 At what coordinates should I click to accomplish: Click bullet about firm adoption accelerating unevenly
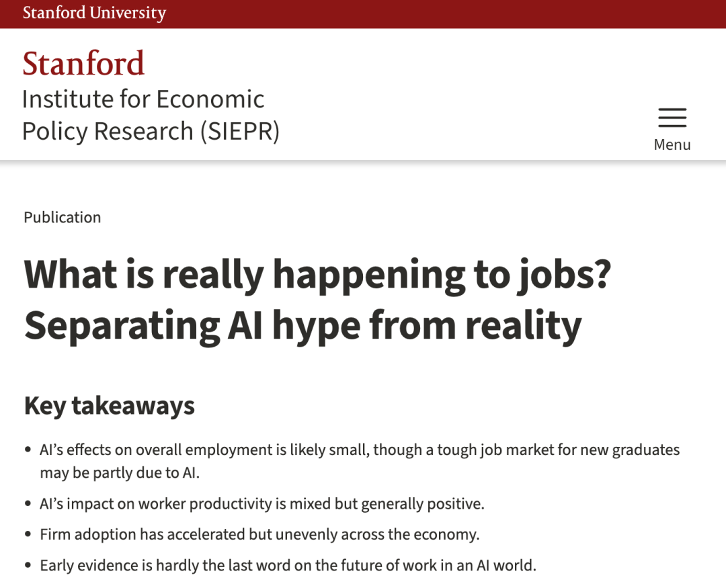coord(259,534)
